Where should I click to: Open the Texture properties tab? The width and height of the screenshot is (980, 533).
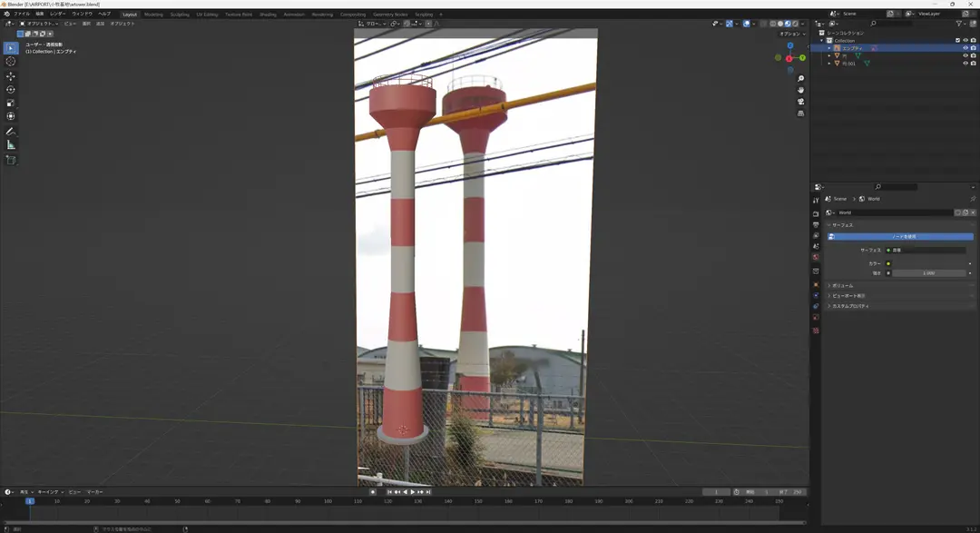816,331
